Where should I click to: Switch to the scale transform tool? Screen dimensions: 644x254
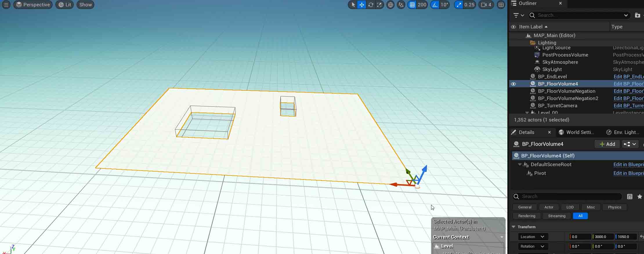379,5
